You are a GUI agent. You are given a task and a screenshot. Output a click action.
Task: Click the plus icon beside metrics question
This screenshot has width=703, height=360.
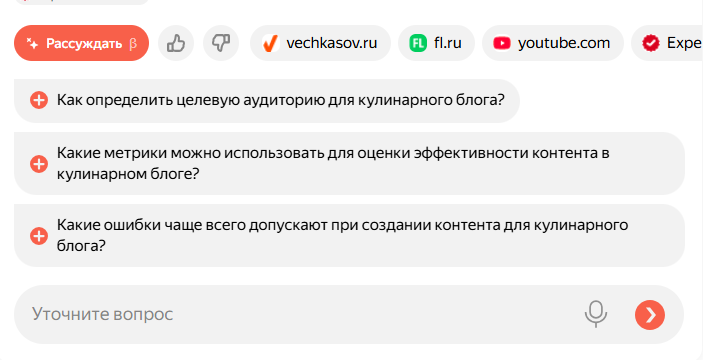39,164
